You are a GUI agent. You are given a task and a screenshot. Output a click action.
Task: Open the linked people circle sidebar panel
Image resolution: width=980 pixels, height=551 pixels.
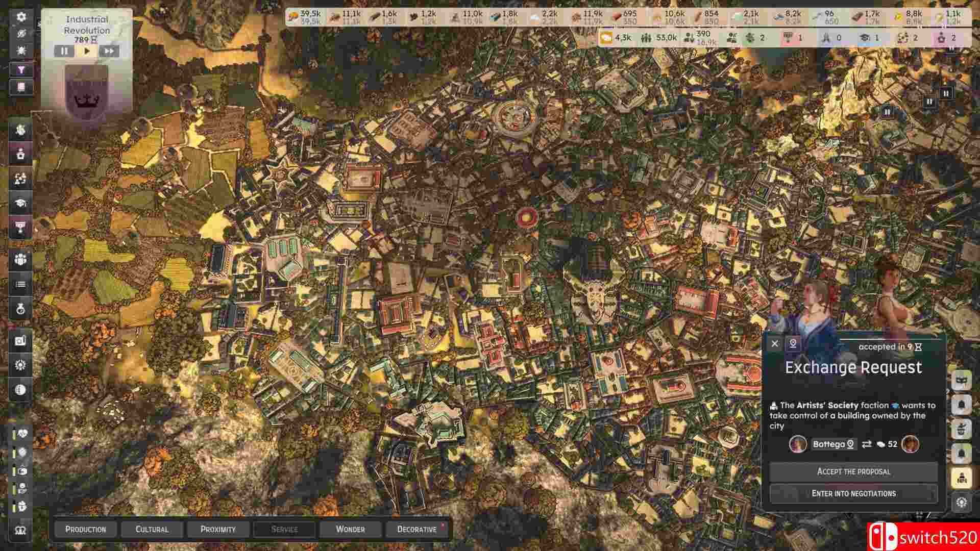[20, 179]
